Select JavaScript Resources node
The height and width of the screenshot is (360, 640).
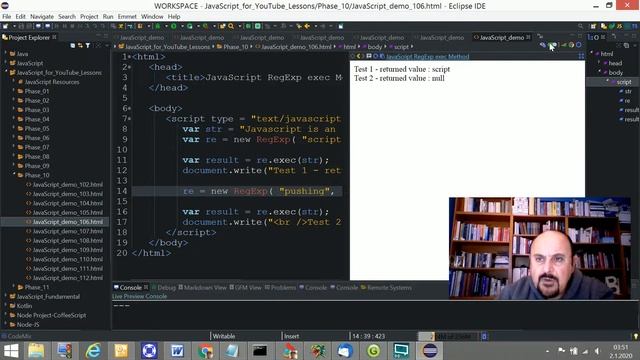pos(51,82)
